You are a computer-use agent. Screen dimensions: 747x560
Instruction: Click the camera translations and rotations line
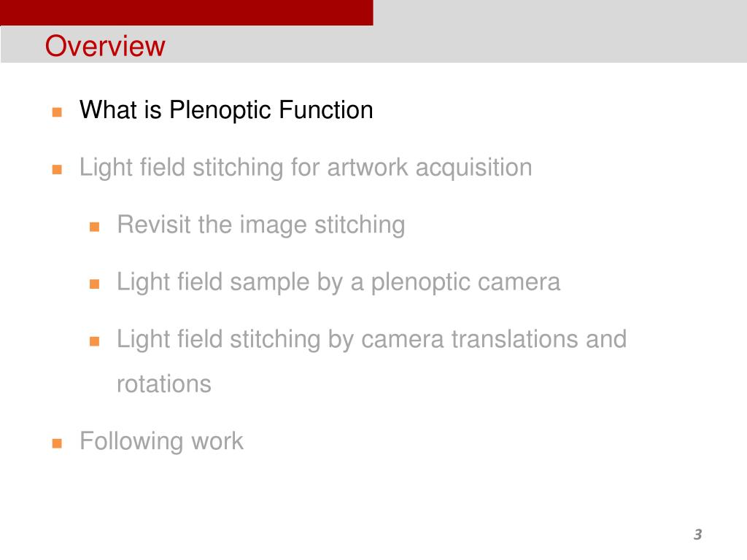(x=371, y=361)
